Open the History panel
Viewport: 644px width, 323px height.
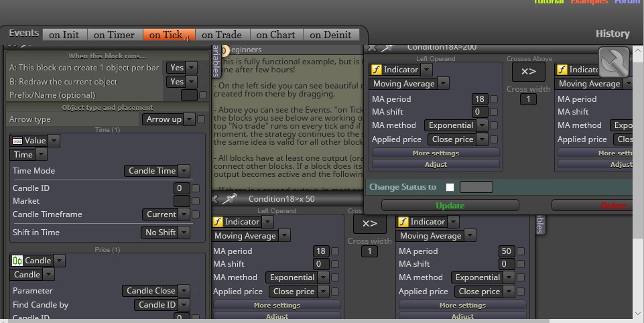click(613, 34)
